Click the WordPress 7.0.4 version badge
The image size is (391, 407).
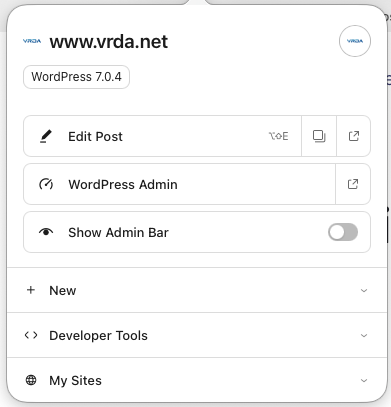(x=76, y=77)
